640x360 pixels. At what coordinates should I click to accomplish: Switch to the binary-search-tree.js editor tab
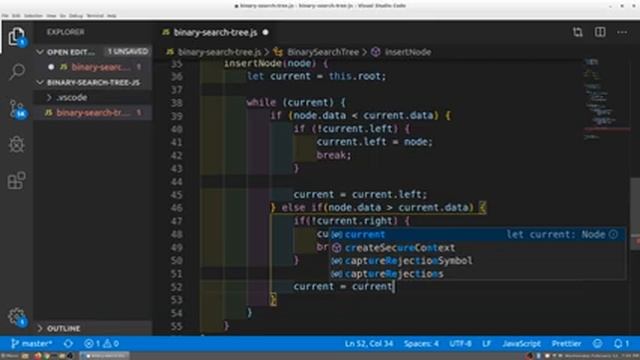[x=216, y=32]
